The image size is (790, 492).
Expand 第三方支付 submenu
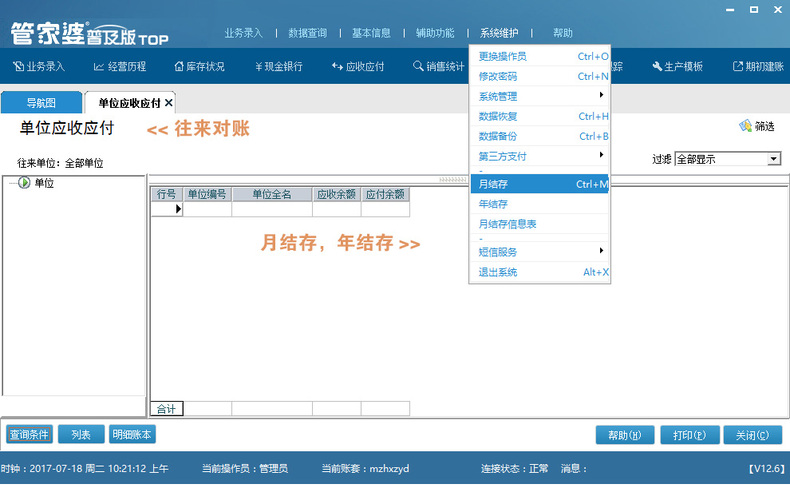click(539, 156)
